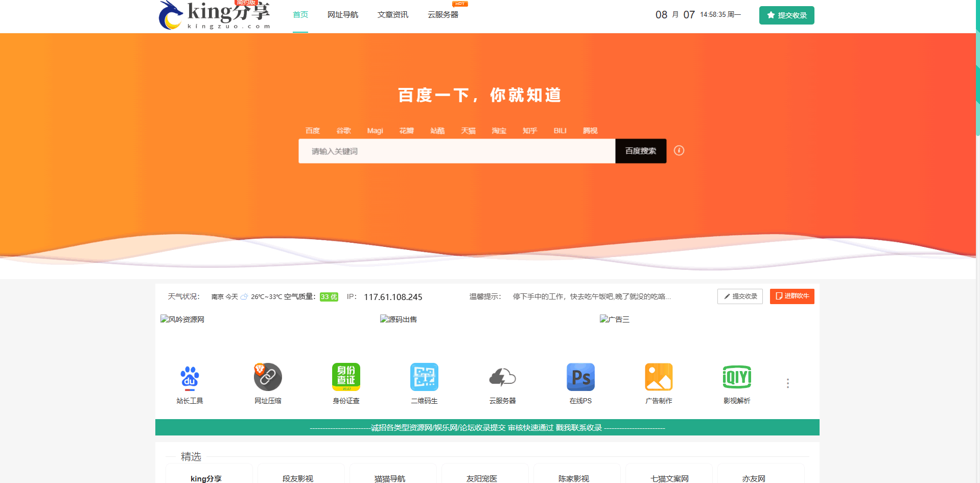
Task: Open the 七猫文案网 site card
Action: [x=669, y=474]
